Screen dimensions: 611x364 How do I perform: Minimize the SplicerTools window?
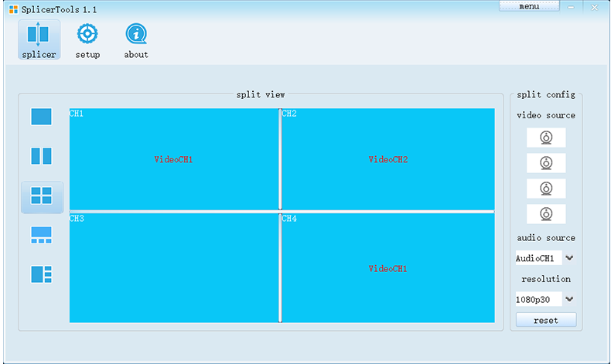(571, 7)
